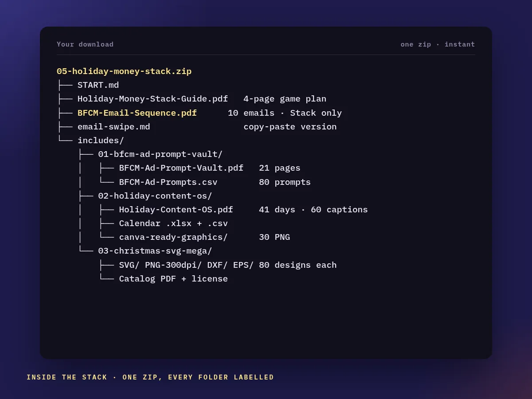Open 03-christmas-svg-mega/ folder
The height and width of the screenshot is (399, 532).
click(155, 251)
